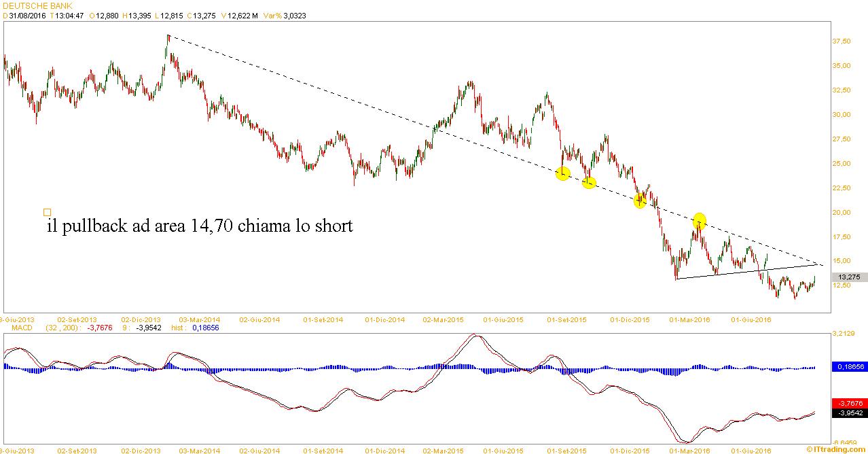Click the red MACD value tag -3,7676
Viewport: 868px width, 454px height.
[x=849, y=403]
